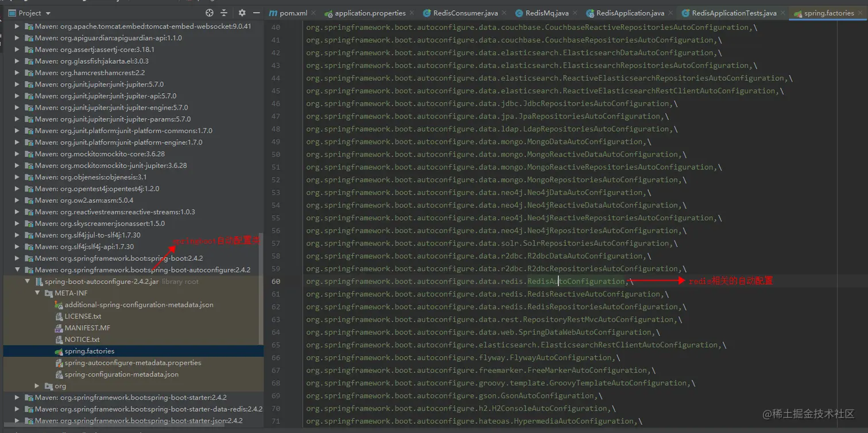The height and width of the screenshot is (433, 868).
Task: Close the RedisApplication.java tab
Action: click(671, 13)
